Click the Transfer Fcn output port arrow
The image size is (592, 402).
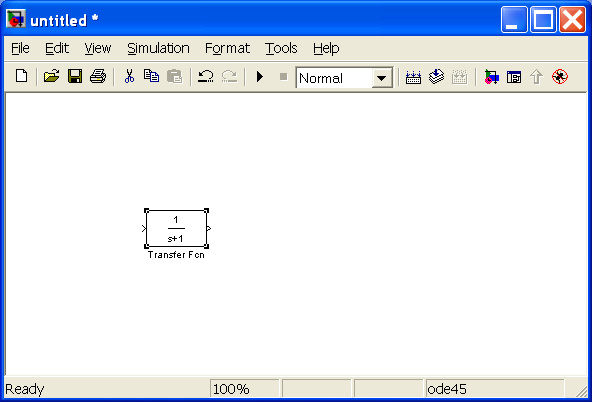click(209, 228)
